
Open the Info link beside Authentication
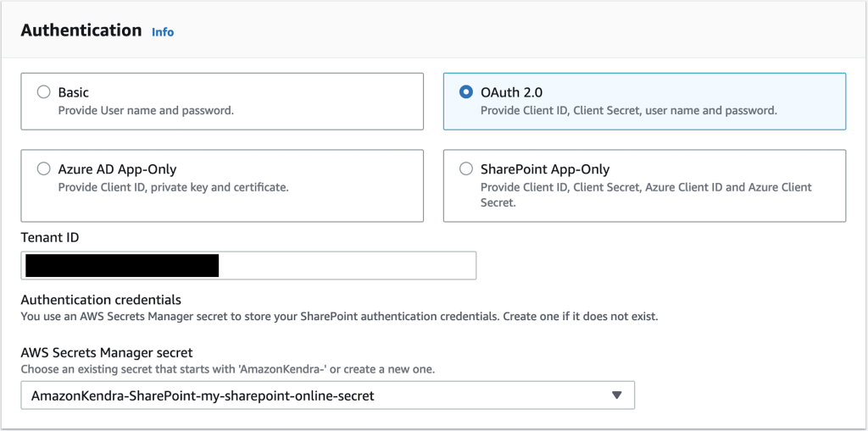pyautogui.click(x=162, y=32)
